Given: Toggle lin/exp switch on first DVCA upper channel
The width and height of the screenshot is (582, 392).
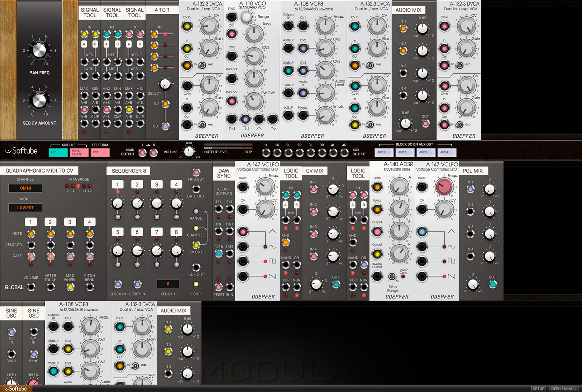Looking at the screenshot, I should [x=202, y=65].
